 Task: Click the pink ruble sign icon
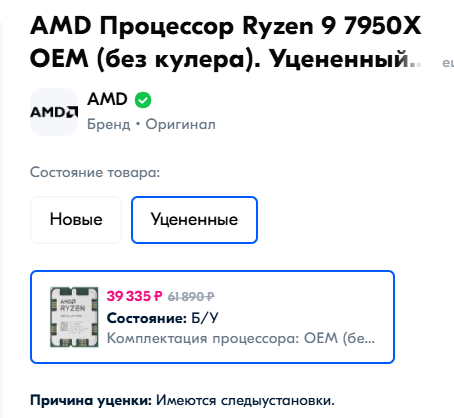pyautogui.click(x=158, y=296)
